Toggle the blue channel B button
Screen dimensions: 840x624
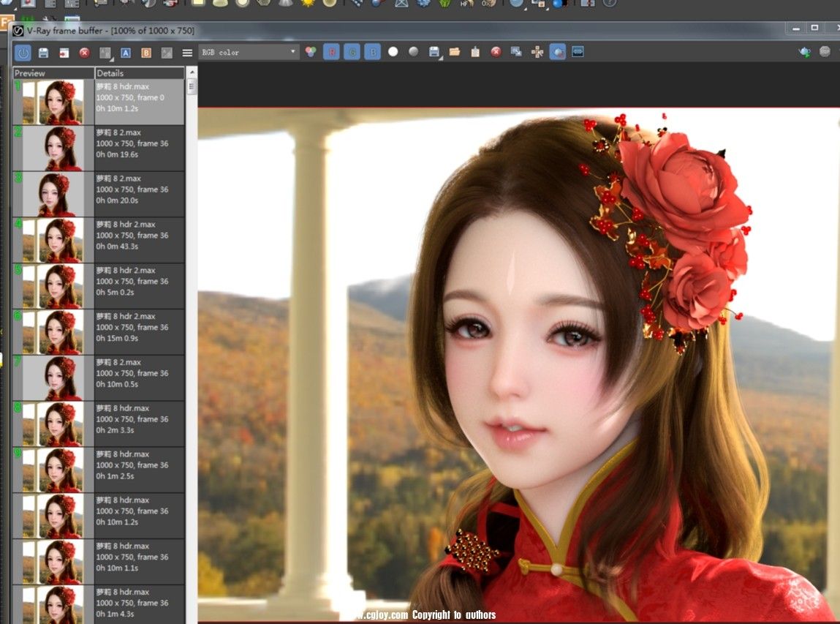[372, 51]
